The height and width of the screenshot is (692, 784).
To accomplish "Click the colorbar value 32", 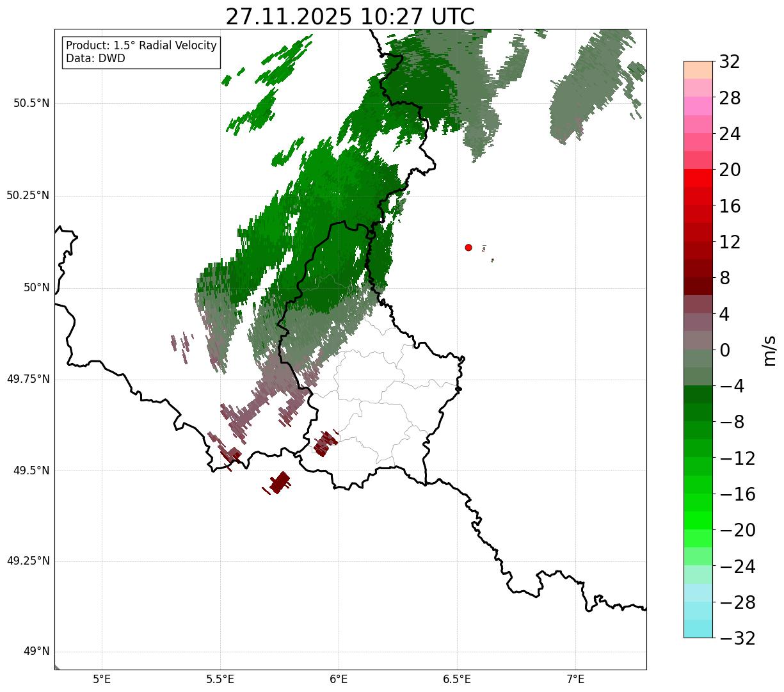I will coord(730,62).
